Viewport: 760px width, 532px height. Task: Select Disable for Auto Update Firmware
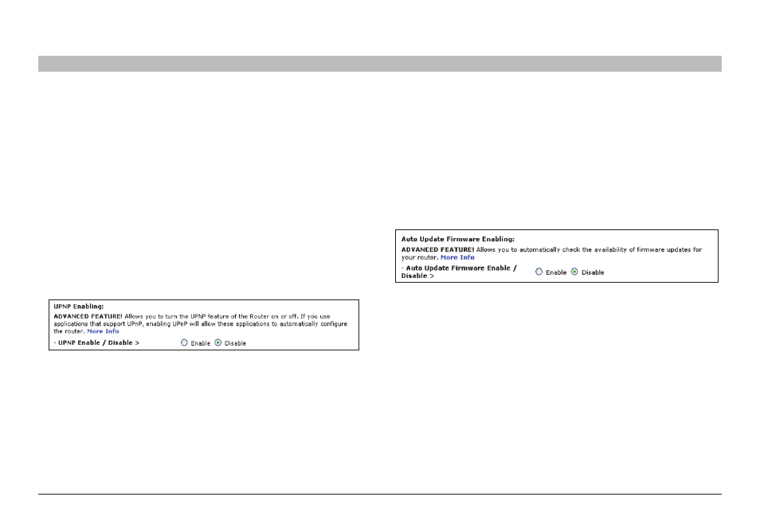coord(574,272)
